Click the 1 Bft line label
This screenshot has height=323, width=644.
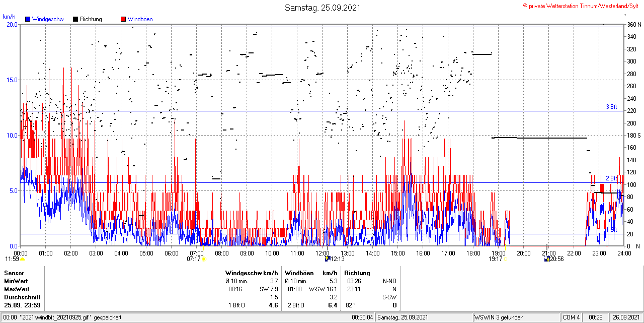point(611,230)
